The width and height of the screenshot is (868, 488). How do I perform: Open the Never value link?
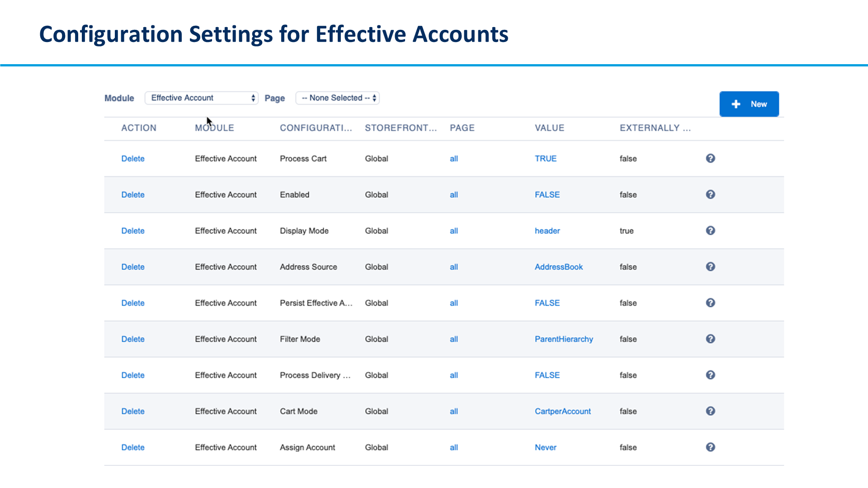(546, 448)
